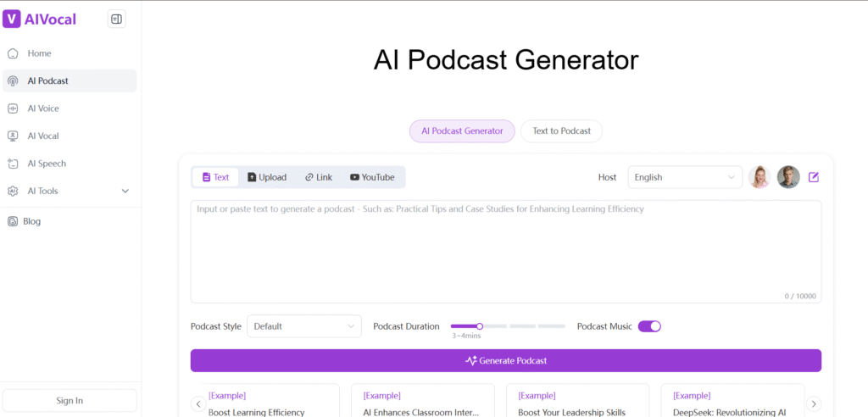Open AI Vocal in the sidebar
Image resolution: width=868 pixels, height=417 pixels.
click(70, 136)
